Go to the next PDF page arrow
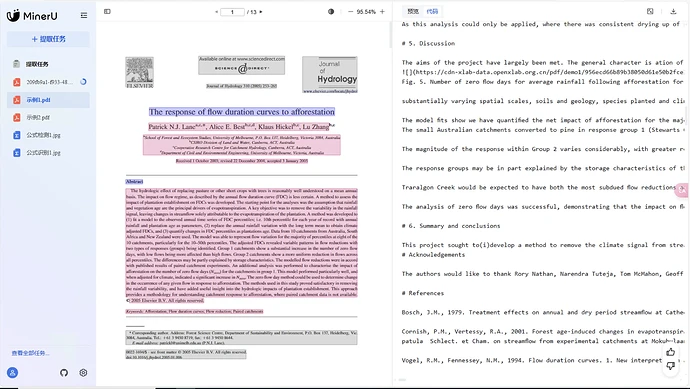This screenshot has height=389, width=690. coord(261,12)
